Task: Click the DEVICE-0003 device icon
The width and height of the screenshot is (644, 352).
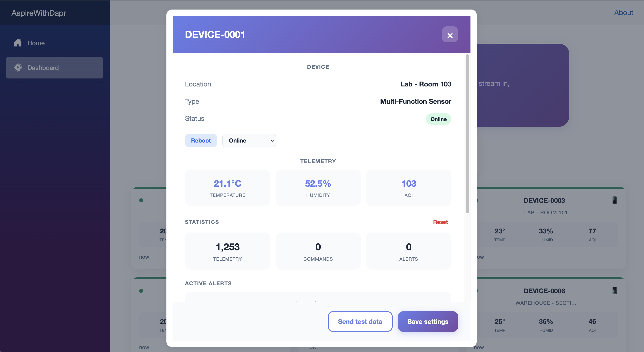Action: (614, 200)
